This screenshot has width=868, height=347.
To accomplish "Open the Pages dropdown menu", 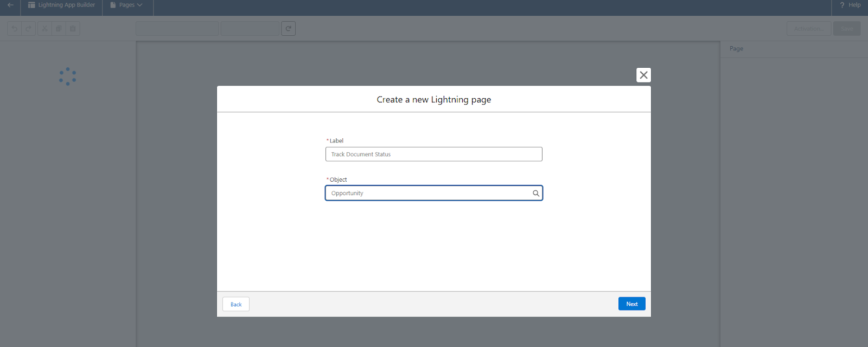I will [127, 5].
